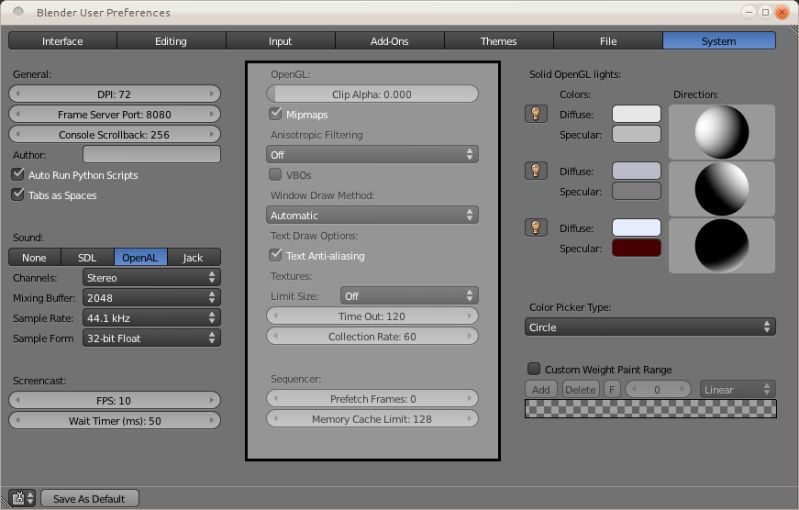The height and width of the screenshot is (510, 799).
Task: Click the first light direction sphere
Action: pos(722,132)
